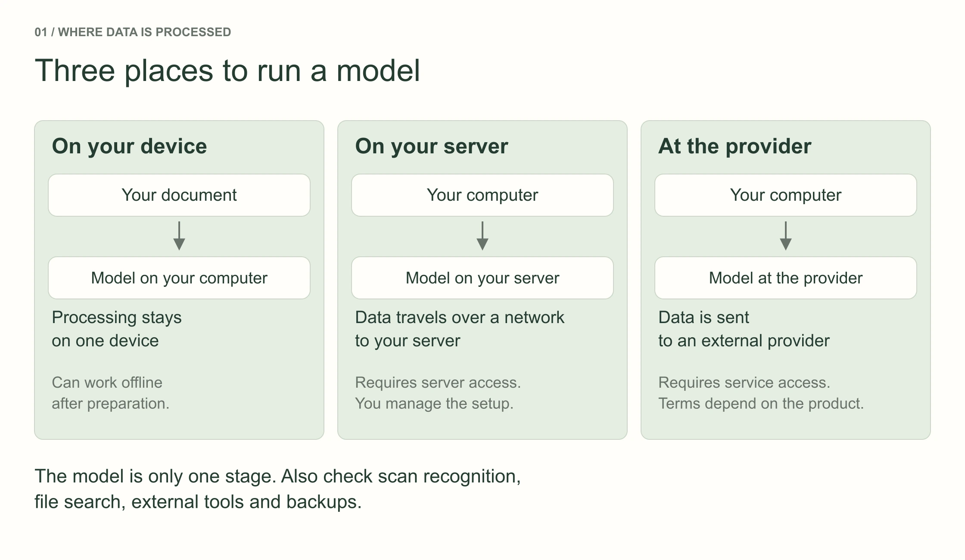
Task: Click 'Your computer' box in server card
Action: pyautogui.click(x=482, y=195)
